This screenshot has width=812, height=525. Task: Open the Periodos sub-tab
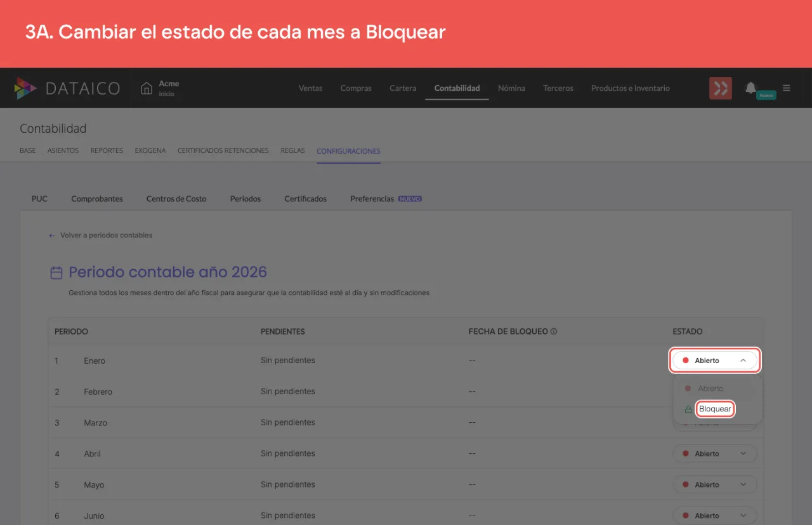246,199
